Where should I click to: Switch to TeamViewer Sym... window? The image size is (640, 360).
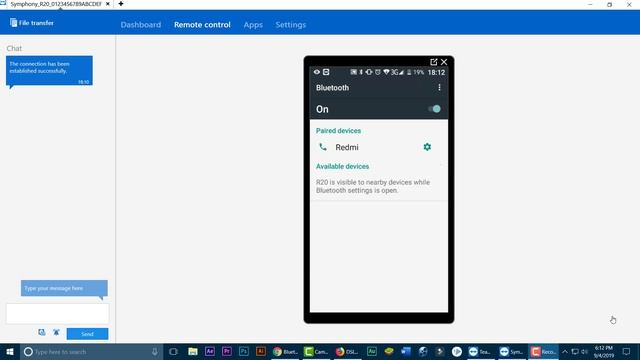511,351
